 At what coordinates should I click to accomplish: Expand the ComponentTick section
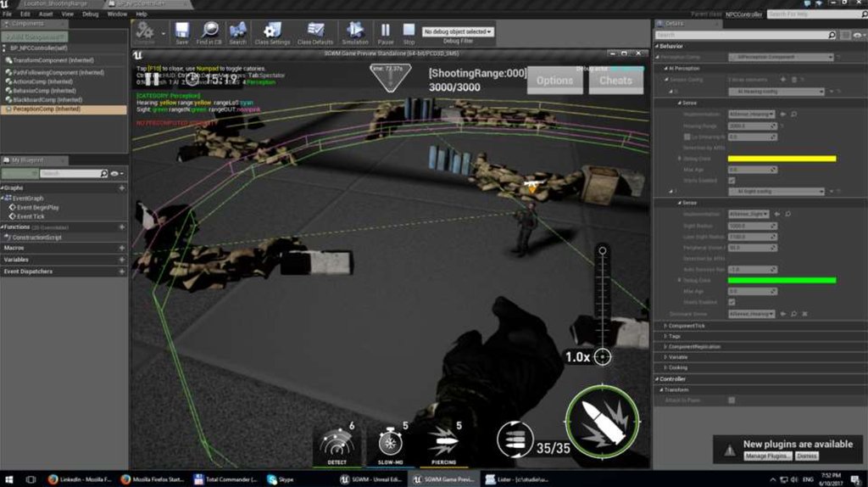pos(665,326)
